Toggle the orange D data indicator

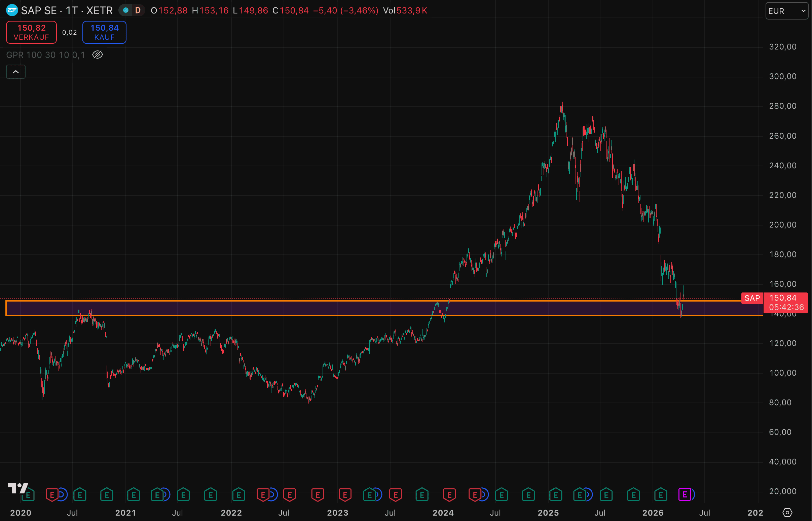point(138,10)
